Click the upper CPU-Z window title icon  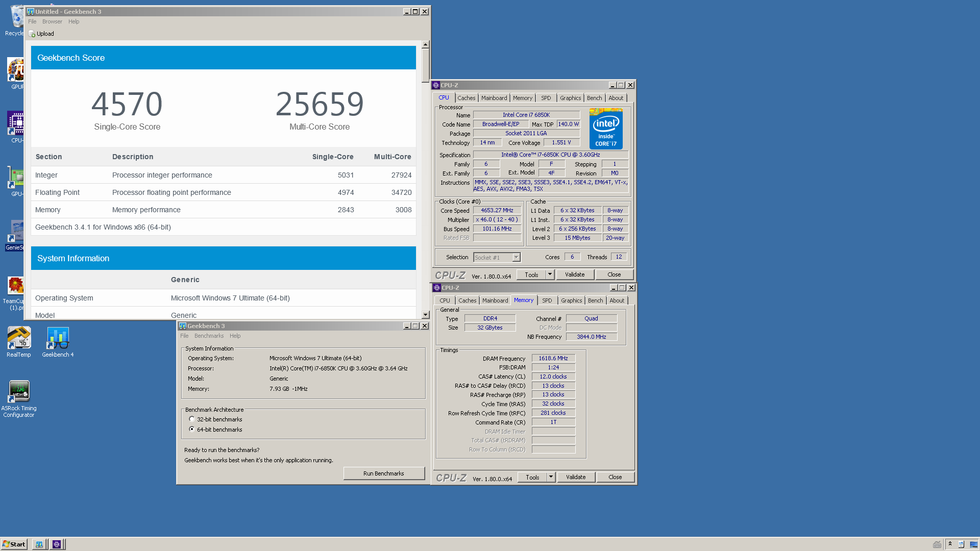pyautogui.click(x=436, y=85)
